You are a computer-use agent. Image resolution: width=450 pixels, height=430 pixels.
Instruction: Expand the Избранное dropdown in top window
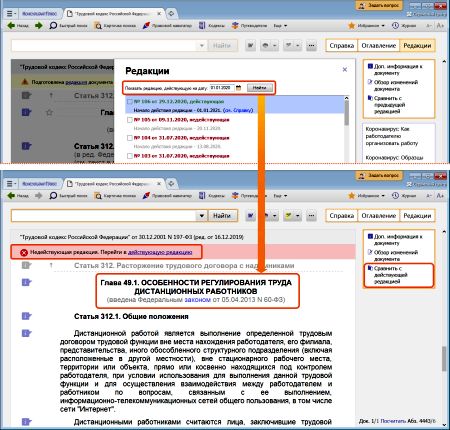point(366,26)
